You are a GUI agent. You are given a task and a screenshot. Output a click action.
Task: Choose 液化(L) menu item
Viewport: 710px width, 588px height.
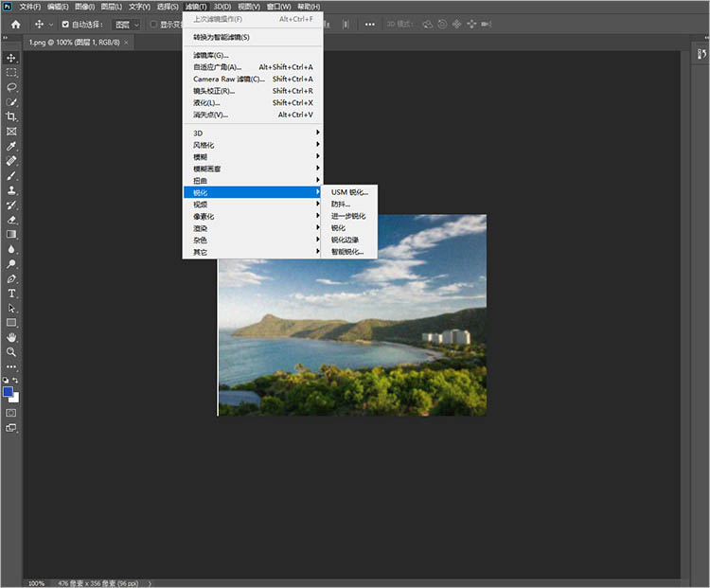tap(253, 103)
